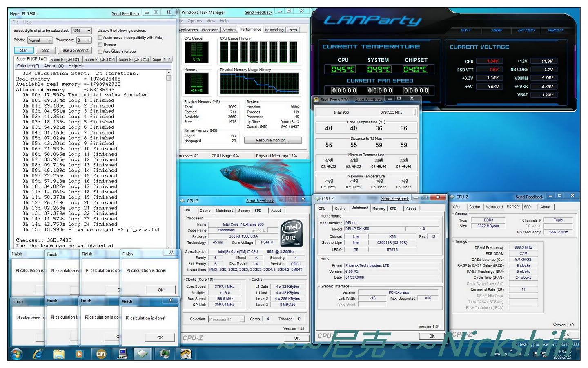Screen dimensions: 588x368
Task: Select Super PI [CPU #3] tab
Action: 134,59
